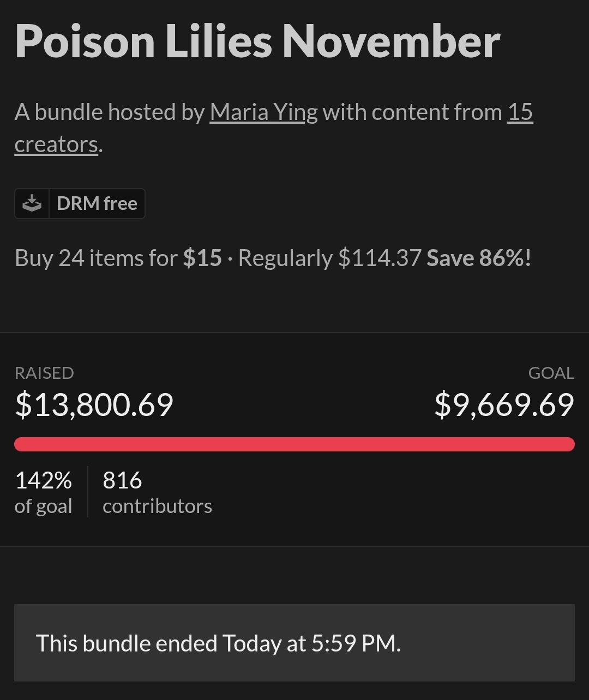Click the 142% percentage figure
This screenshot has height=700, width=589.
tap(44, 480)
